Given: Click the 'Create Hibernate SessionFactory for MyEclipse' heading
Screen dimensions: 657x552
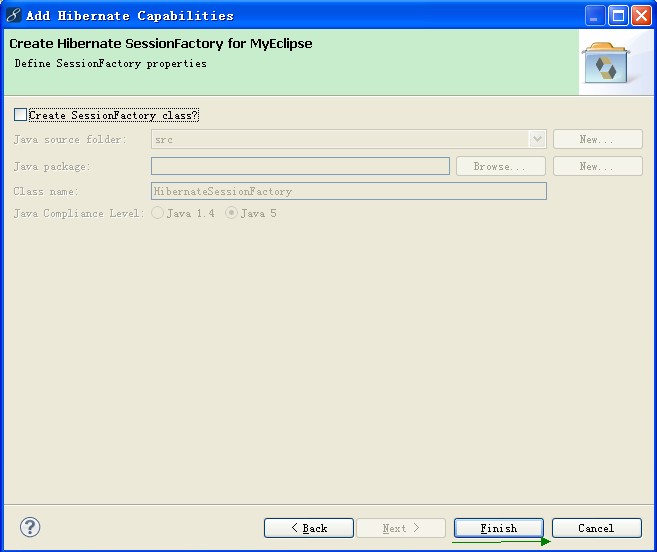Looking at the screenshot, I should point(160,44).
